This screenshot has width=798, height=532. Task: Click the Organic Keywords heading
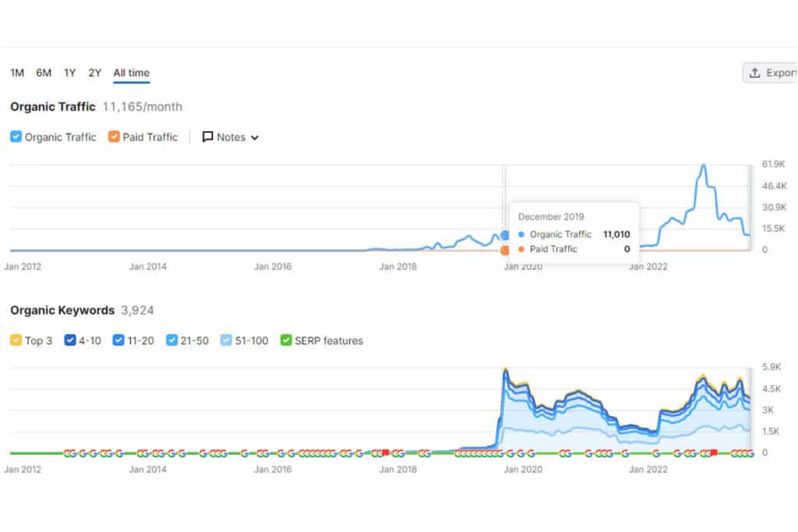[x=62, y=310]
